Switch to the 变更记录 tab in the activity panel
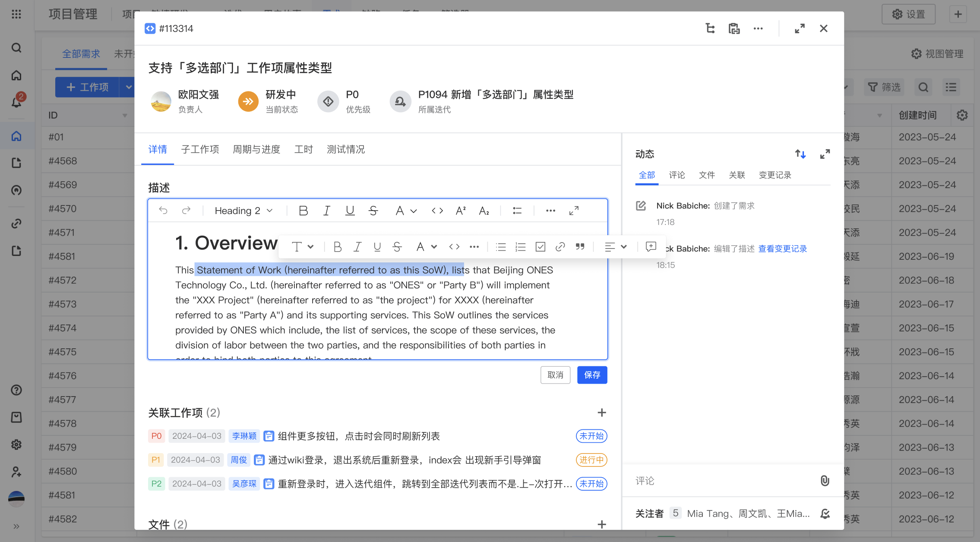980x542 pixels. (x=775, y=175)
